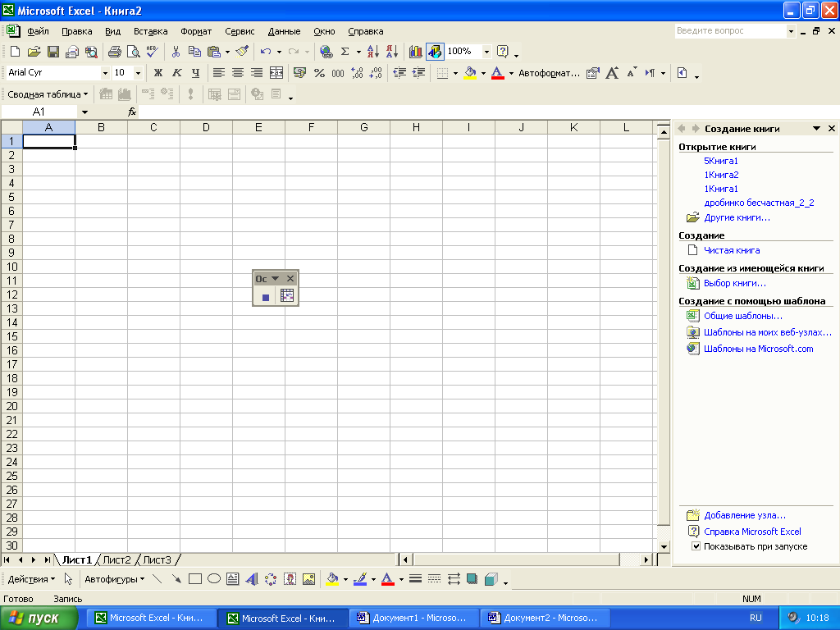Open the zoom 100% dropdown

pos(486,52)
